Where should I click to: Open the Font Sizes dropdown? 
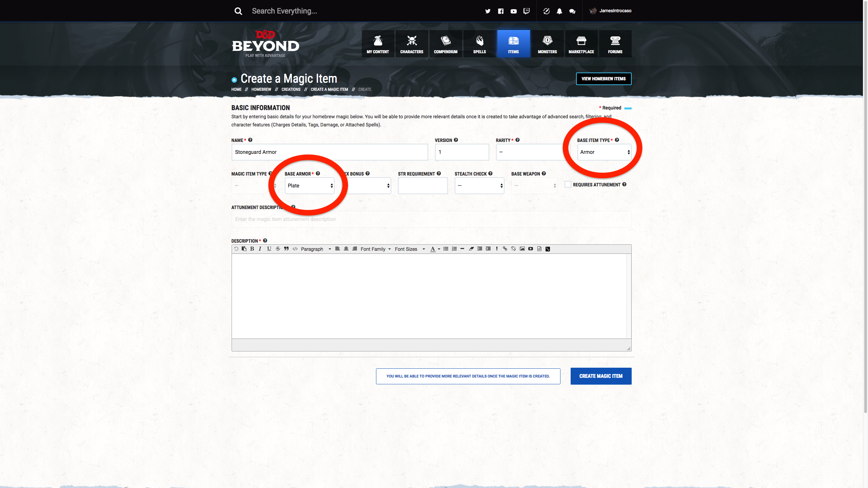[410, 249]
